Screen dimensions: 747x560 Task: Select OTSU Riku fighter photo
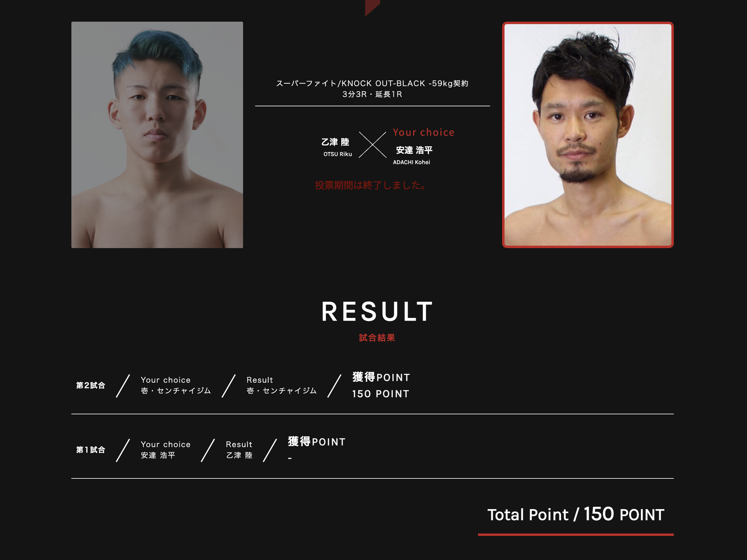[157, 135]
